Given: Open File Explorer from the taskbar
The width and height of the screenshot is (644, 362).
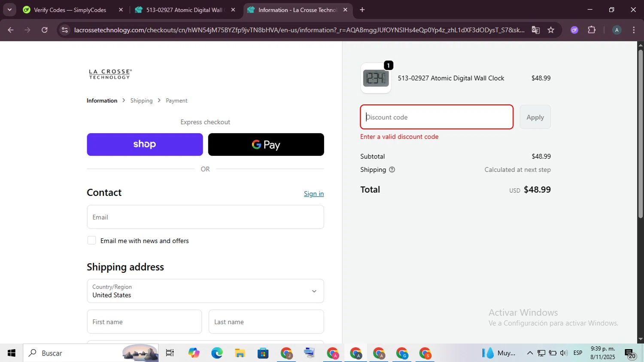Looking at the screenshot, I should 240,353.
